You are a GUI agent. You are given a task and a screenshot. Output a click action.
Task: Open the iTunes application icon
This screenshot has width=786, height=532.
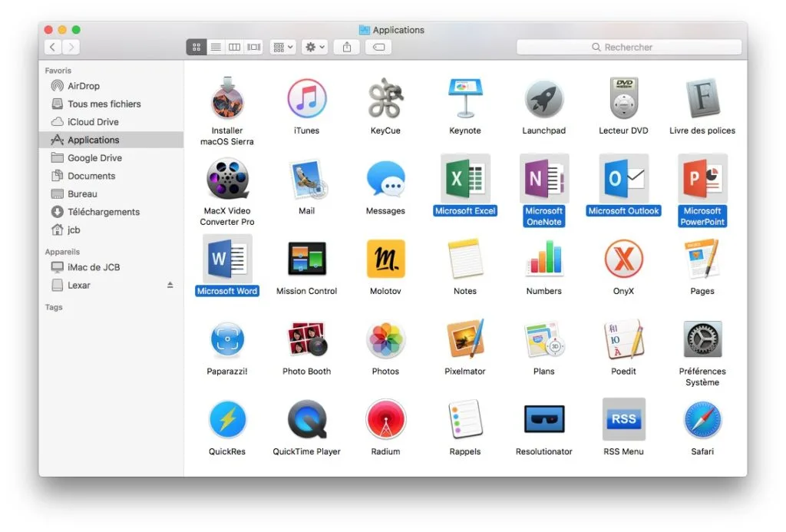coord(306,99)
